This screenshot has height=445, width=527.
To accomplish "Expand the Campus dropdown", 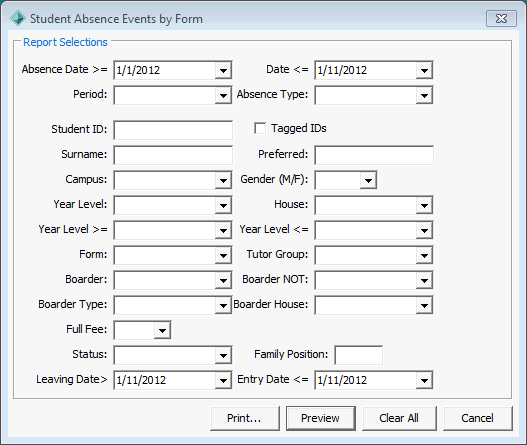I will point(223,180).
